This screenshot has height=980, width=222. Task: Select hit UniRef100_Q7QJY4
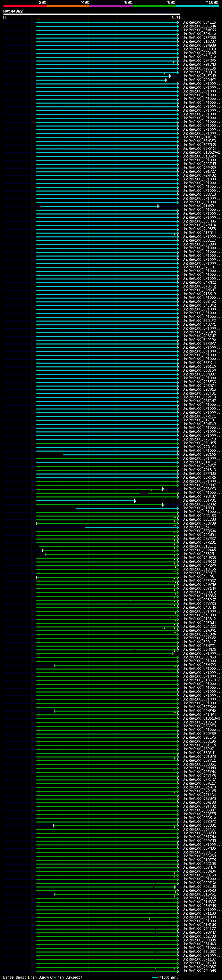tap(199, 447)
